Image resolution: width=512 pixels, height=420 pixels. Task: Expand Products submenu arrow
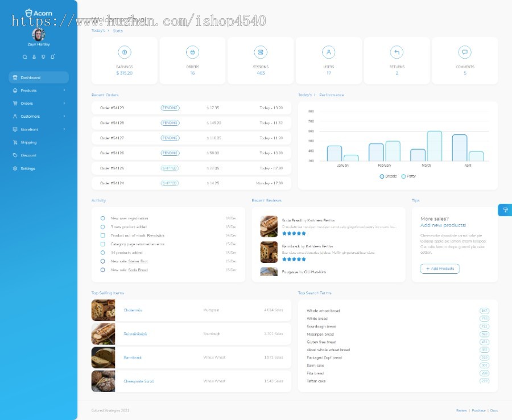(64, 90)
